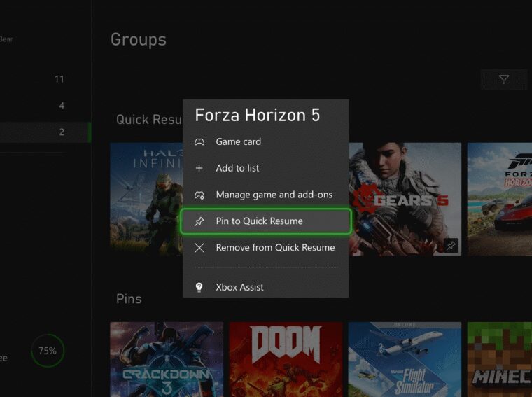532x397 pixels.
Task: Launch the Crackdown 3 pinned tile
Action: 167,359
